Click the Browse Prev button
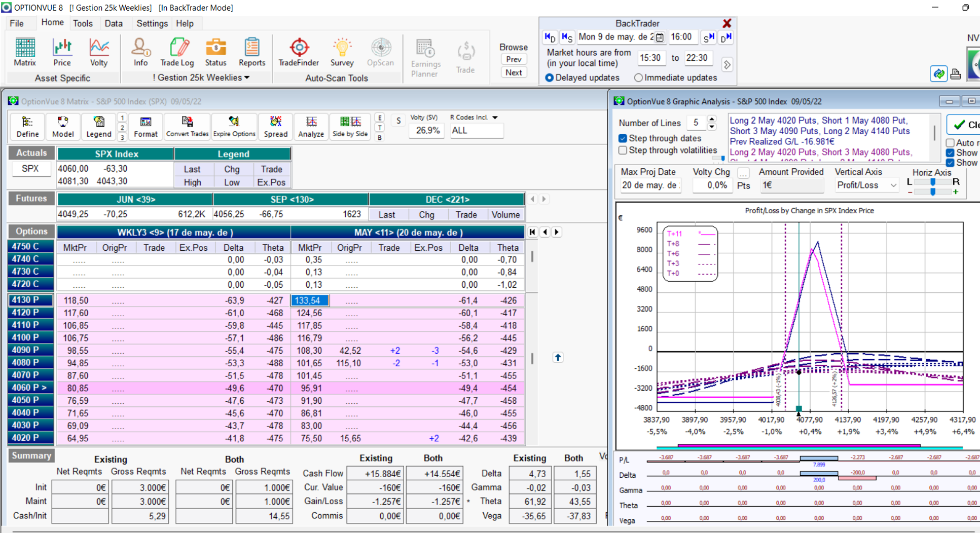 (x=514, y=59)
